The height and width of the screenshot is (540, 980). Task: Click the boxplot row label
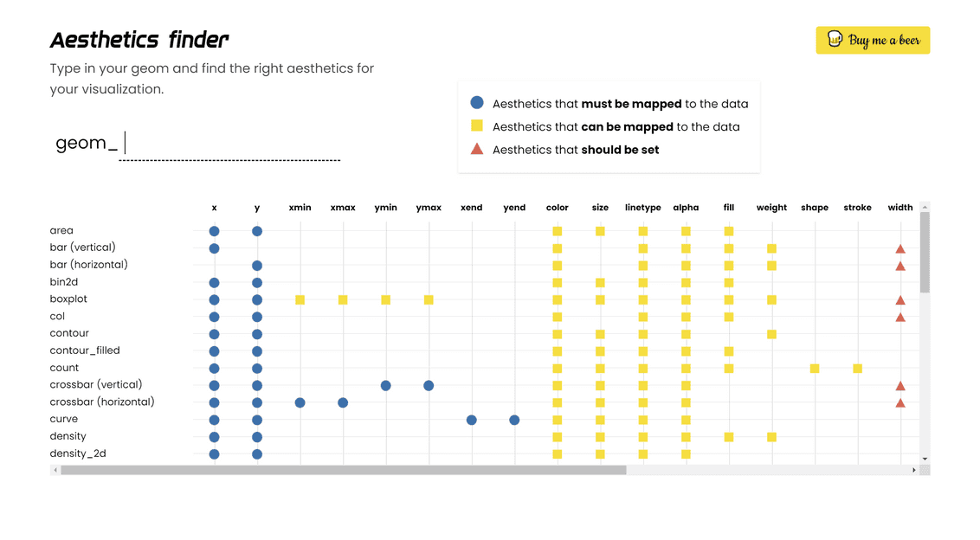(x=68, y=299)
